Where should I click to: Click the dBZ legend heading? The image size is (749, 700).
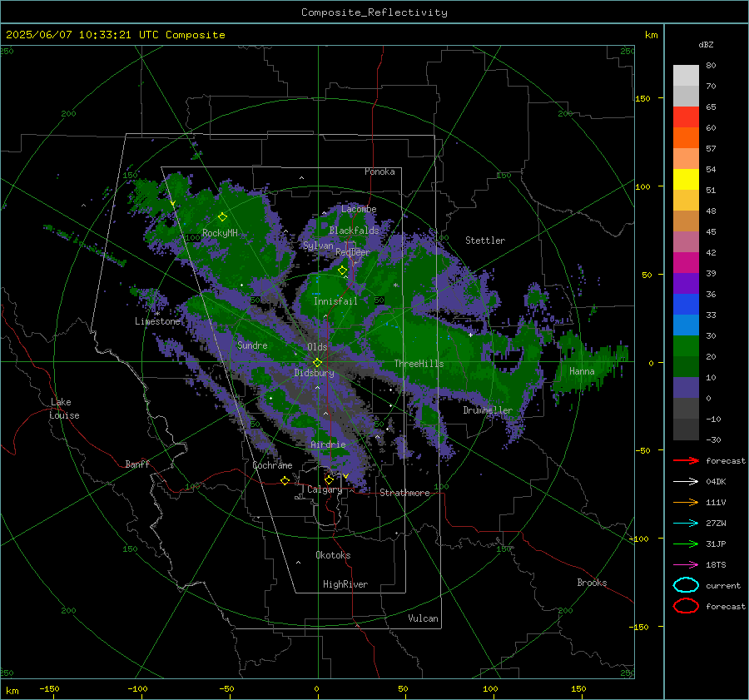[706, 45]
